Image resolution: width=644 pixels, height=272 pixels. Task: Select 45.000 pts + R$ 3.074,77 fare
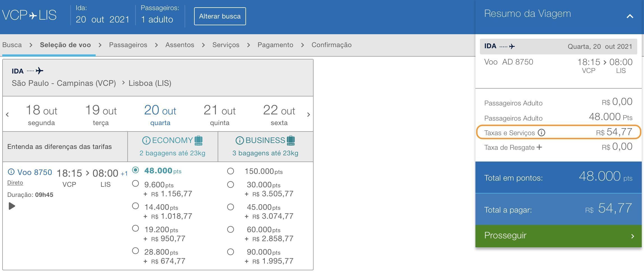tap(231, 207)
